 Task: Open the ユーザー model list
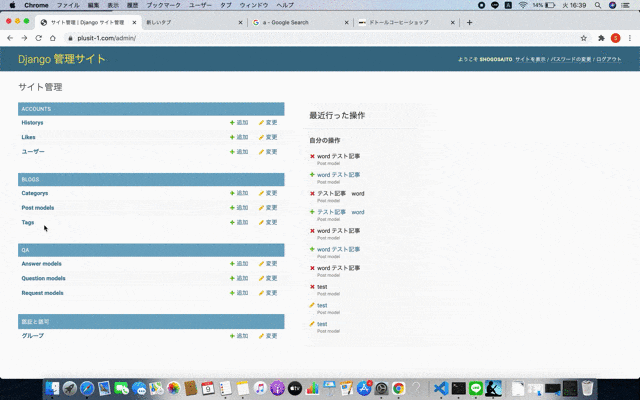(33, 151)
